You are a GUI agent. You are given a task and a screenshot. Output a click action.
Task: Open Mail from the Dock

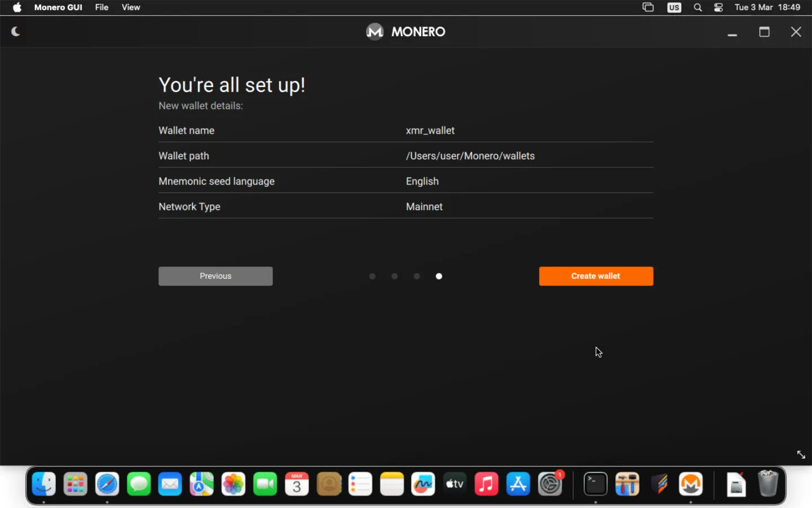pos(170,484)
